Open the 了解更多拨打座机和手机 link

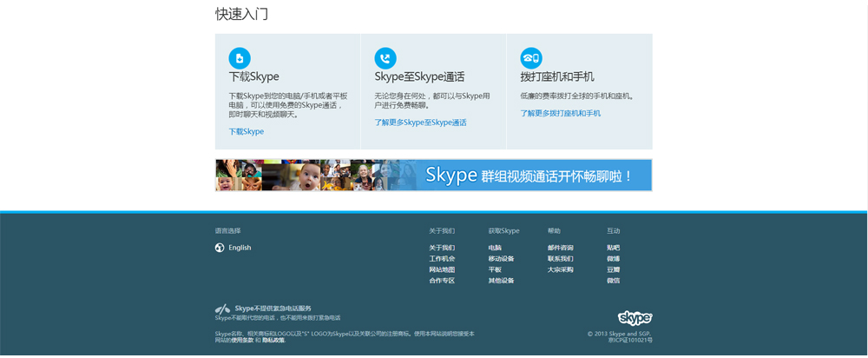click(x=560, y=113)
